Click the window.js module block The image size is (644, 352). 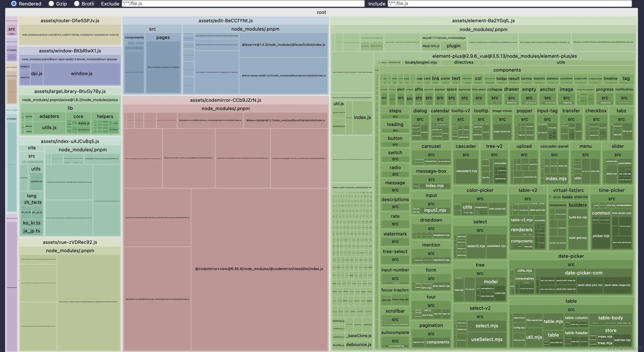82,73
